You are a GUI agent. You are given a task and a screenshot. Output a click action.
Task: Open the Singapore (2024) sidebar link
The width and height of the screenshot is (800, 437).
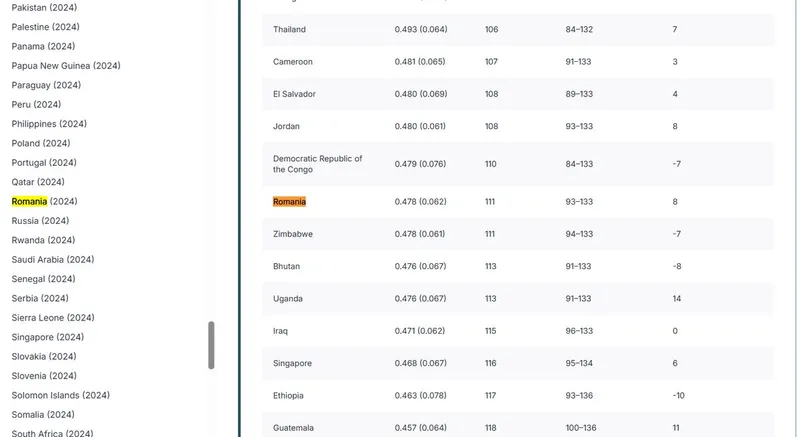coord(48,337)
